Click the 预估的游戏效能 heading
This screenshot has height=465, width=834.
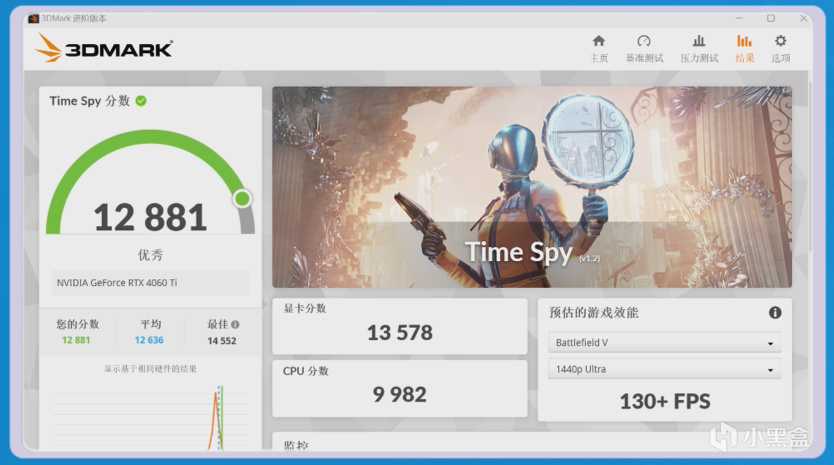(594, 312)
